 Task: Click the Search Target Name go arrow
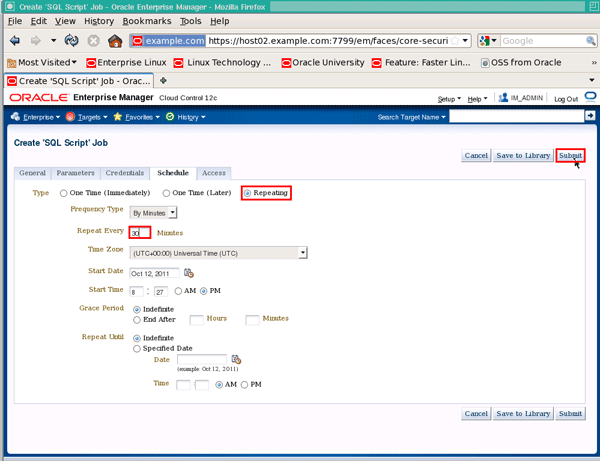590,116
